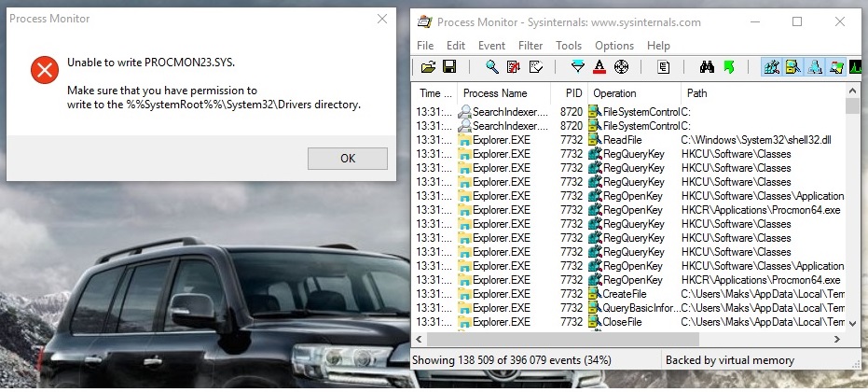Click the horizontal scrollbar right arrow
This screenshot has height=392, width=868.
837,339
